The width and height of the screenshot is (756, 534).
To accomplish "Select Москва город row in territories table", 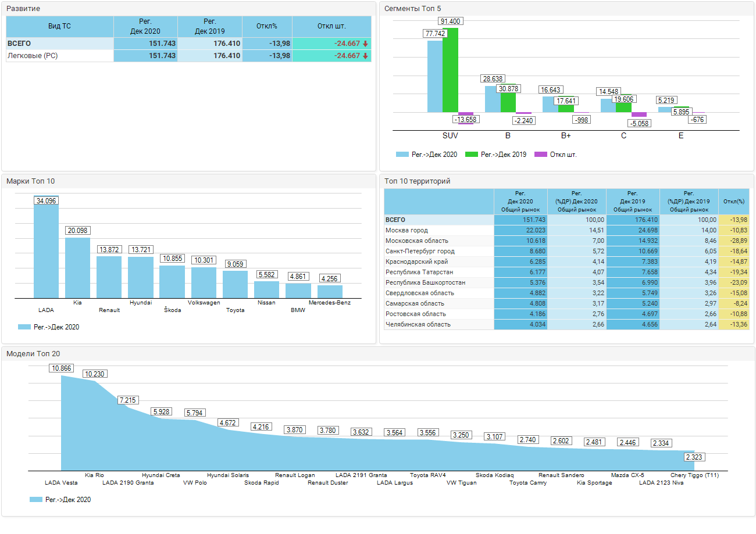I will click(x=566, y=231).
